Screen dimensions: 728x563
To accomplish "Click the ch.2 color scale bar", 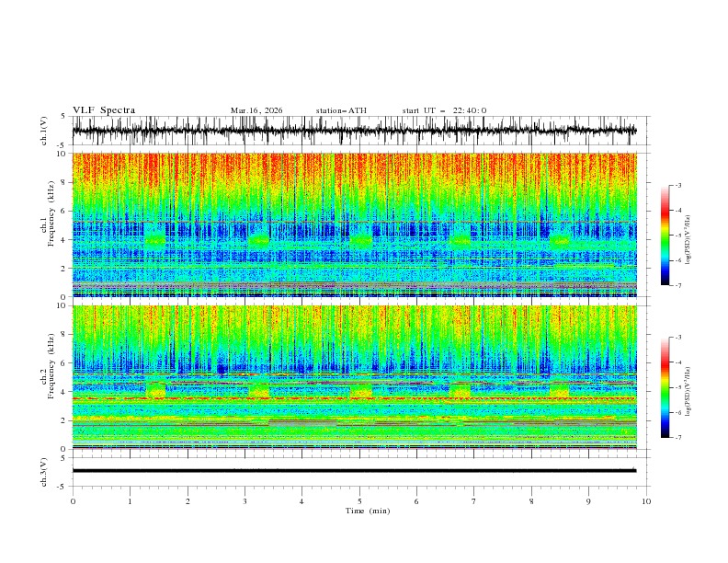I will [665, 387].
